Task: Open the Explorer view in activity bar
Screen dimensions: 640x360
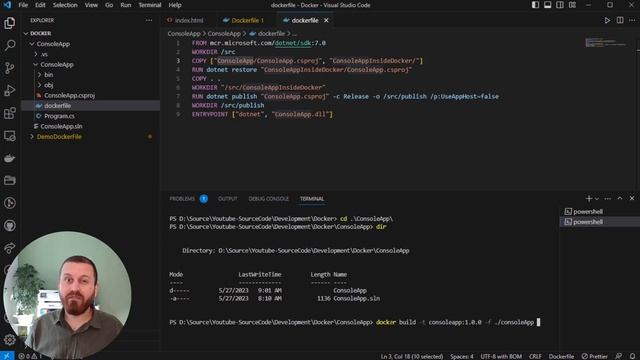Action: point(9,23)
